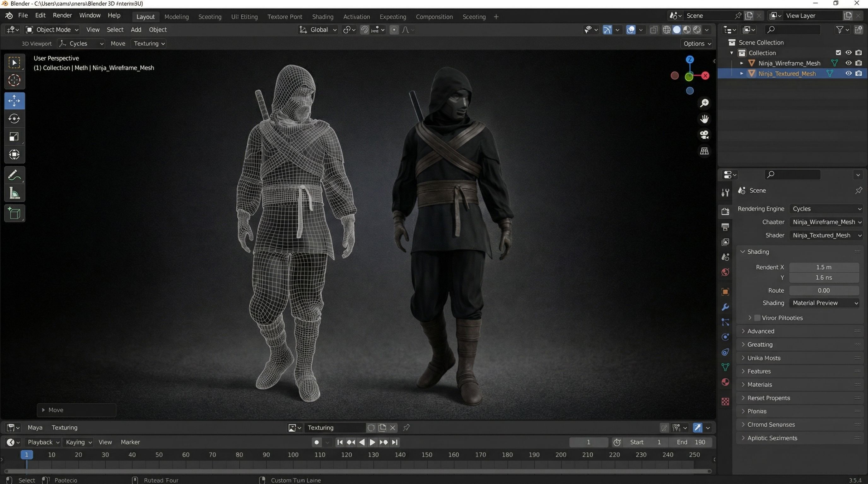Screen dimensions: 868x484
Task: Add a new workspace with plus
Action: click(496, 17)
